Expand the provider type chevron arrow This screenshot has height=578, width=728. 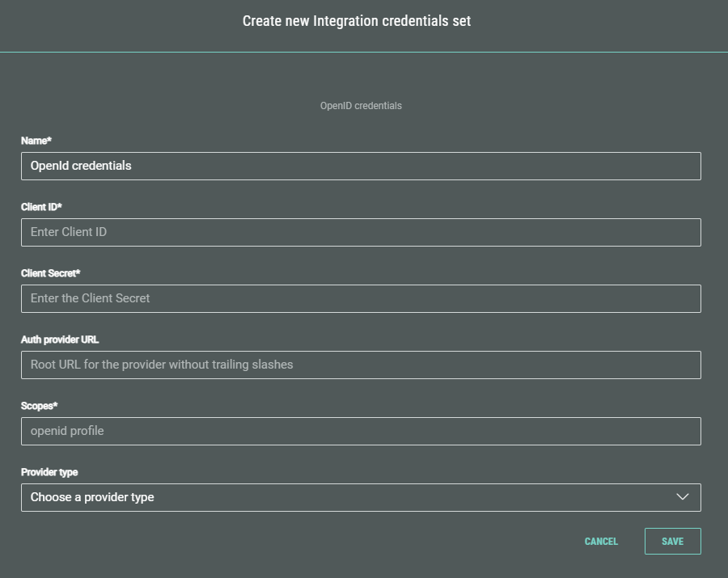tap(682, 497)
